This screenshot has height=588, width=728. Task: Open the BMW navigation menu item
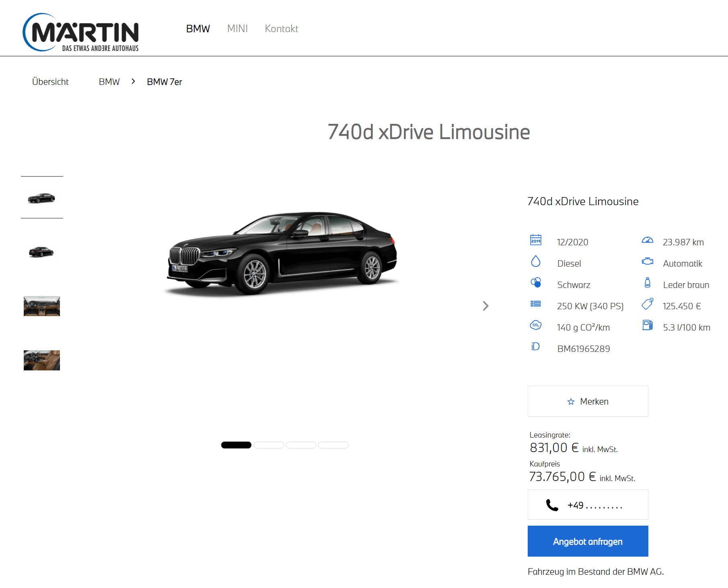(198, 29)
